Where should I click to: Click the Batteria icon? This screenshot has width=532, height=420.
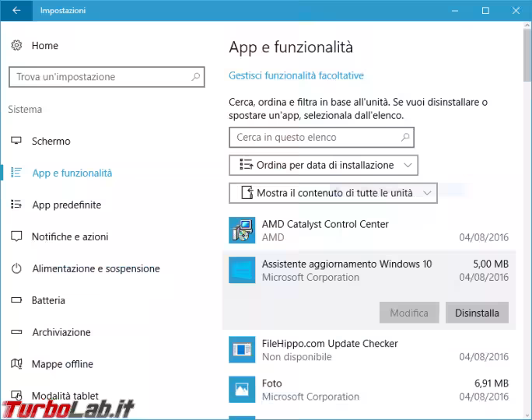tap(16, 300)
